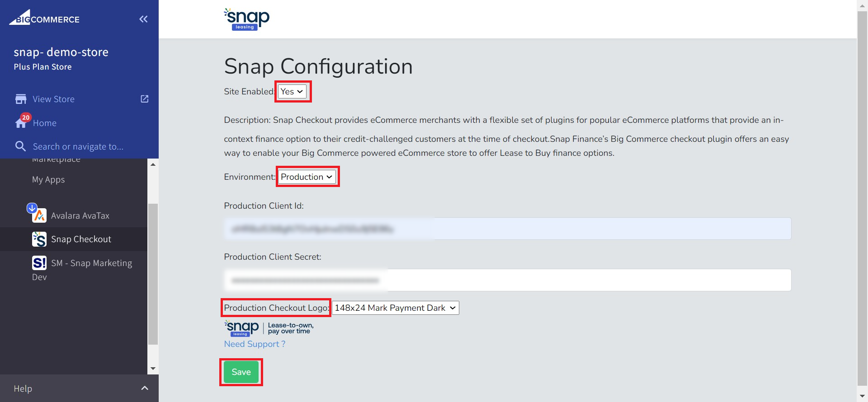
Task: Open the Need Support? link
Action: point(255,344)
